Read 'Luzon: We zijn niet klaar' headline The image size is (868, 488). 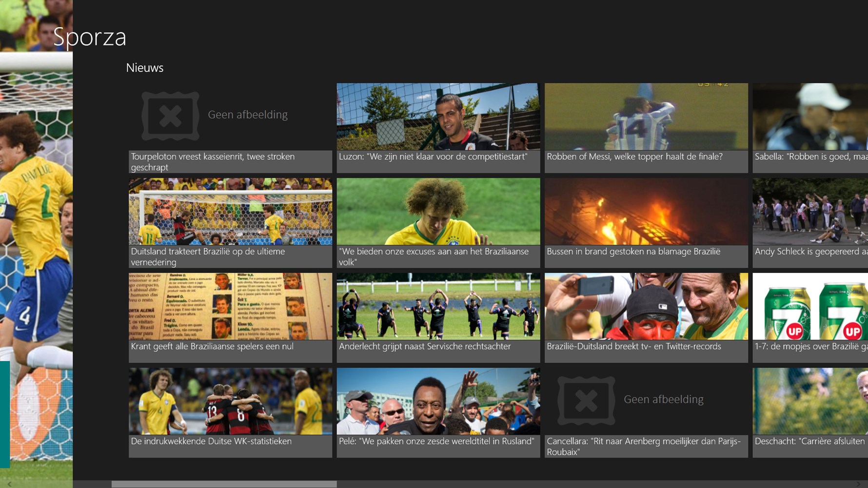433,156
